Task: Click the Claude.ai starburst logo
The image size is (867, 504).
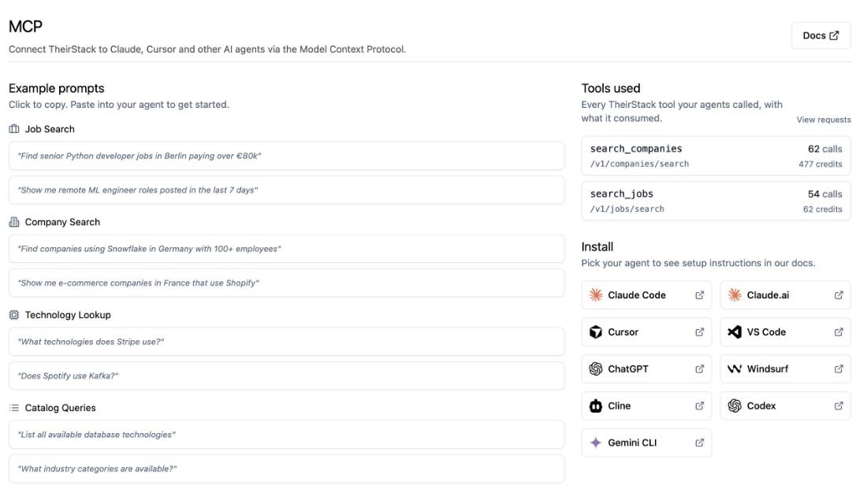Action: click(735, 295)
